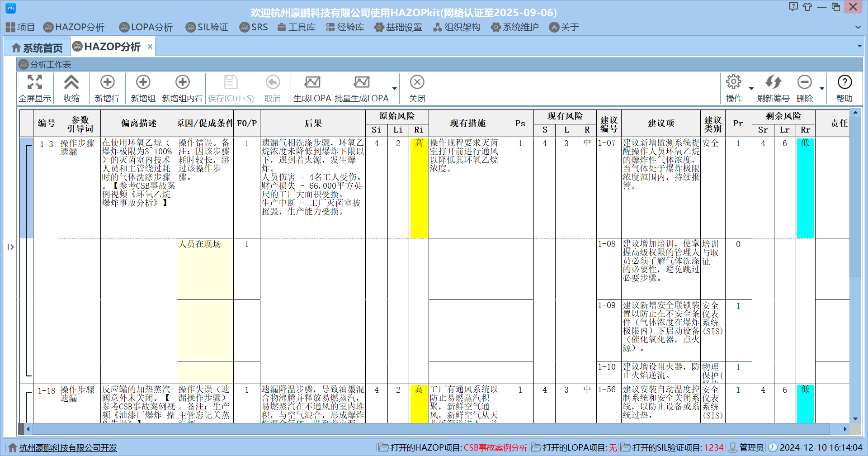Open the 系统维护 menu
Image resolution: width=868 pixels, height=456 pixels.
pyautogui.click(x=515, y=27)
